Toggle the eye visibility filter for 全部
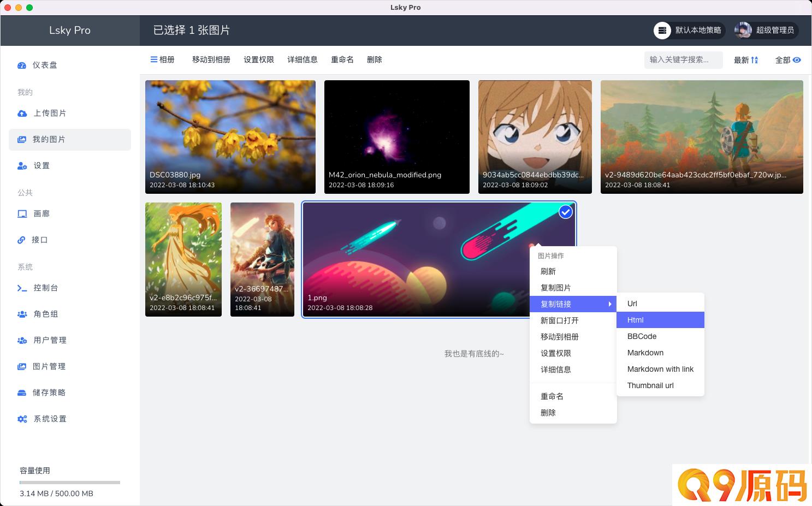812x506 pixels. tap(797, 60)
